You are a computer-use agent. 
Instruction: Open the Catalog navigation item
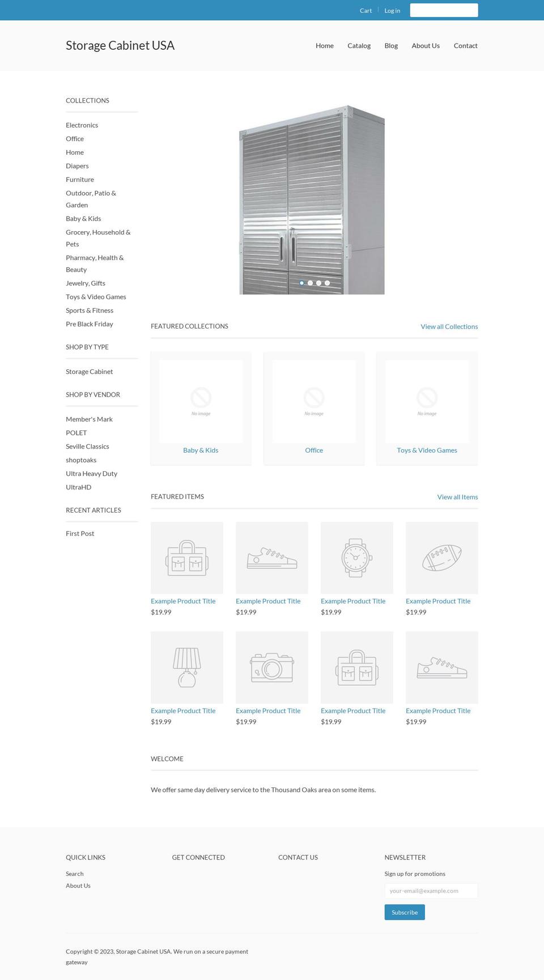point(359,46)
